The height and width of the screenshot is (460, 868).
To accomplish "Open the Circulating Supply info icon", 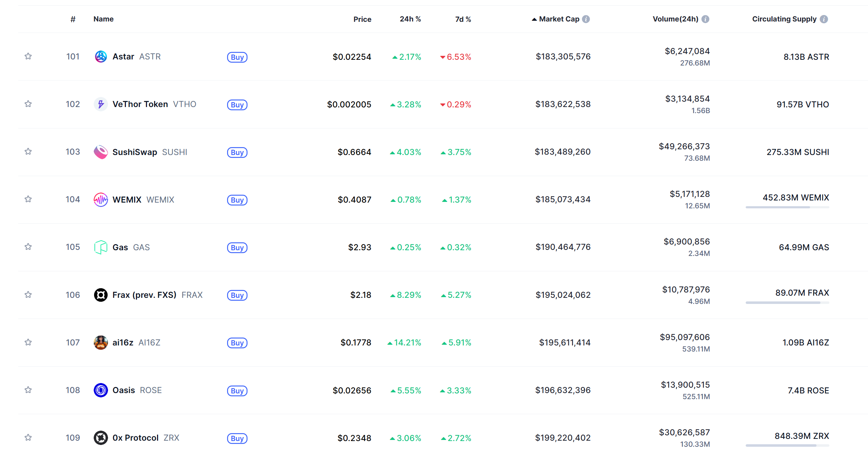I will [x=824, y=19].
